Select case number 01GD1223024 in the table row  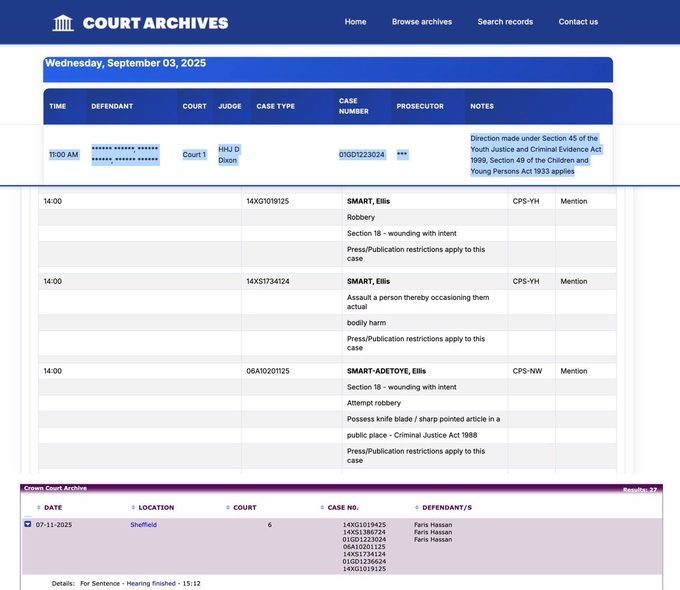(362, 154)
